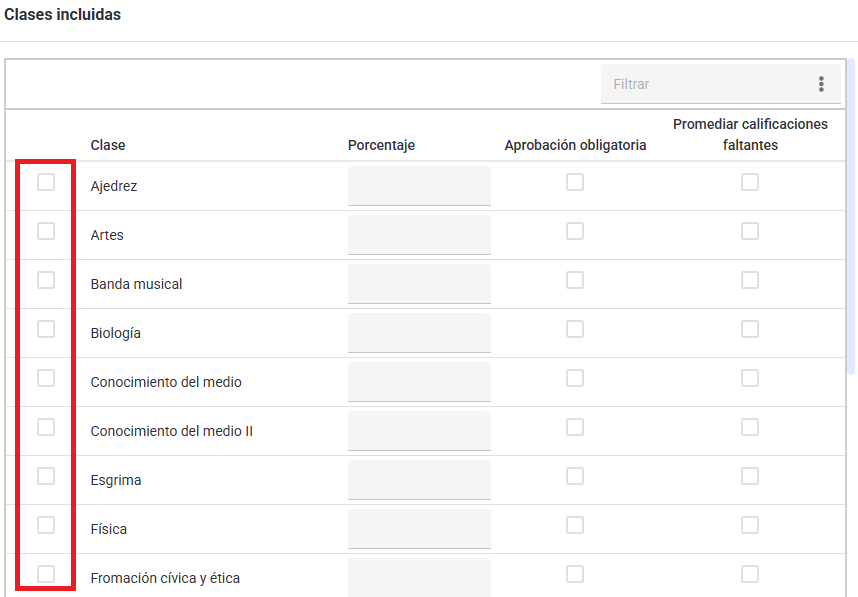Toggle Promediar calificaciones faltantes for Física
The image size is (858, 597).
pos(750,525)
